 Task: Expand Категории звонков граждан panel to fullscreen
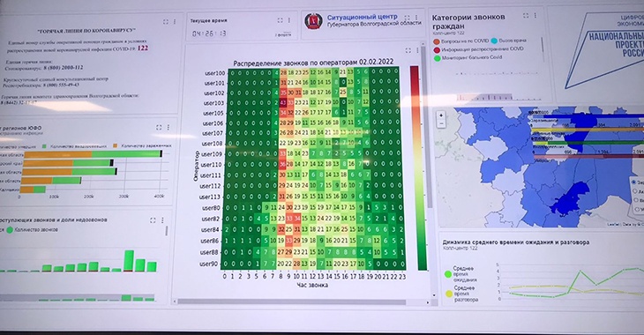[x=526, y=16]
